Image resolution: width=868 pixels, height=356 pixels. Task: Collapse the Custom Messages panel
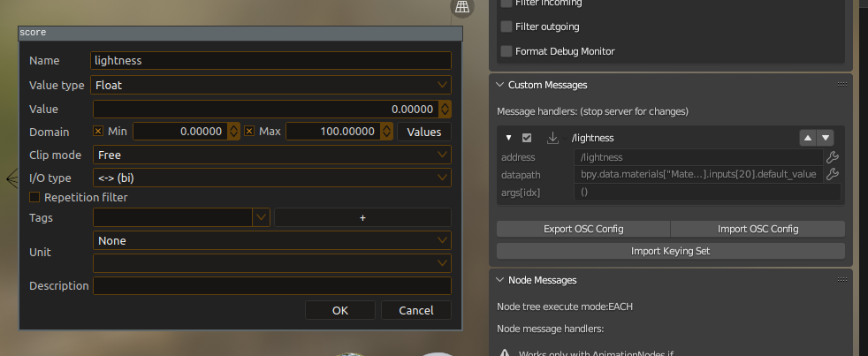(x=500, y=85)
